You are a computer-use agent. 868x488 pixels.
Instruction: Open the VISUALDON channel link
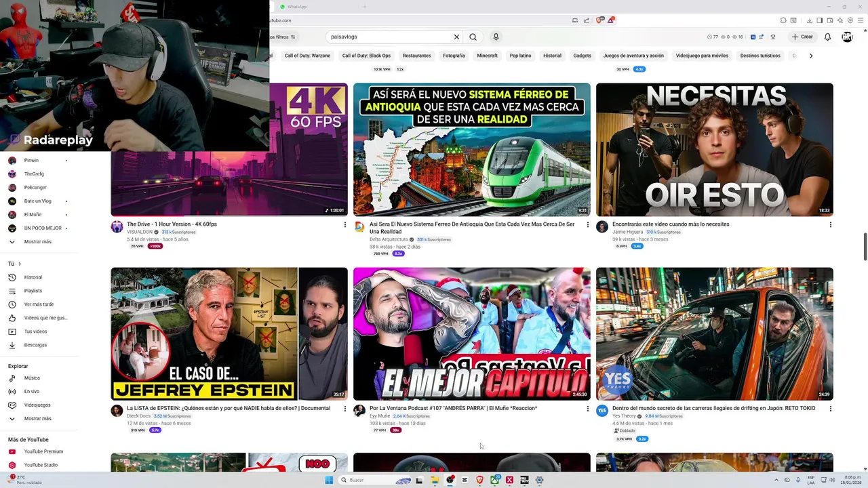pyautogui.click(x=140, y=232)
